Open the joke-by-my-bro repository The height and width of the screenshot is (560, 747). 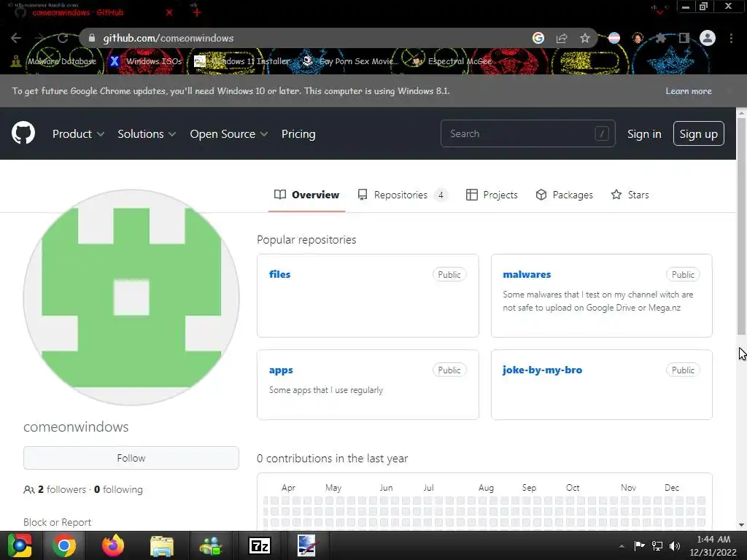pos(542,370)
